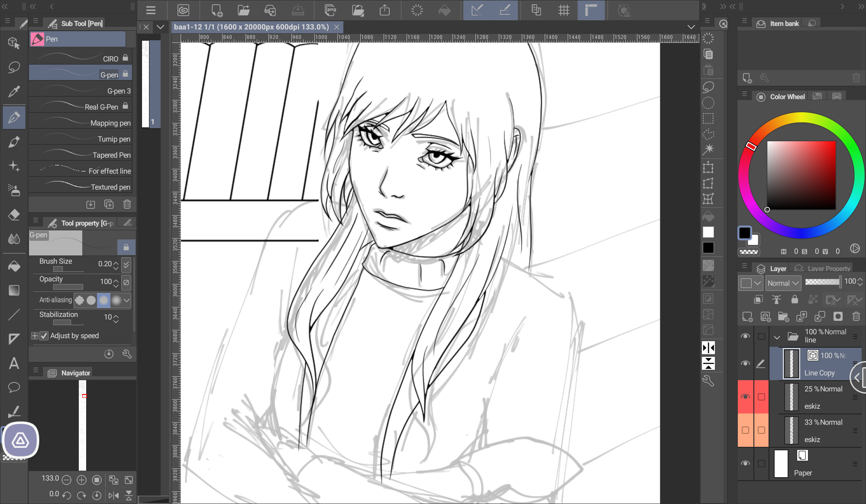This screenshot has width=866, height=504.
Task: Create a new raster layer
Action: [x=747, y=317]
